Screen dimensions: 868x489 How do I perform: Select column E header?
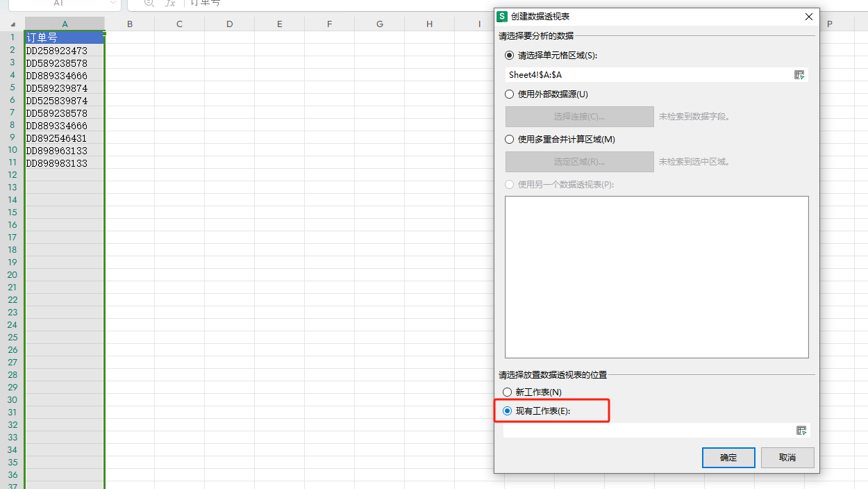point(279,24)
